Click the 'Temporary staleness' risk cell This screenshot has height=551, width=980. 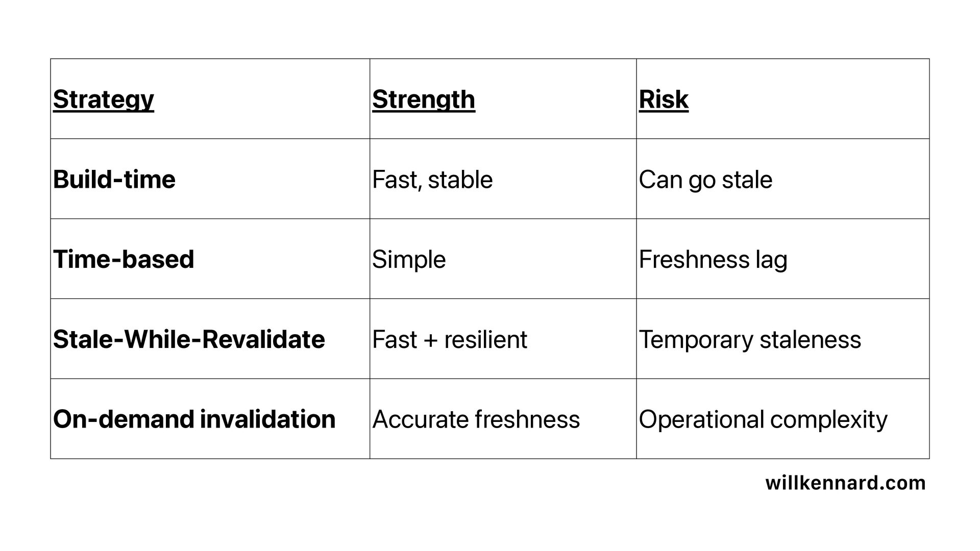point(782,339)
